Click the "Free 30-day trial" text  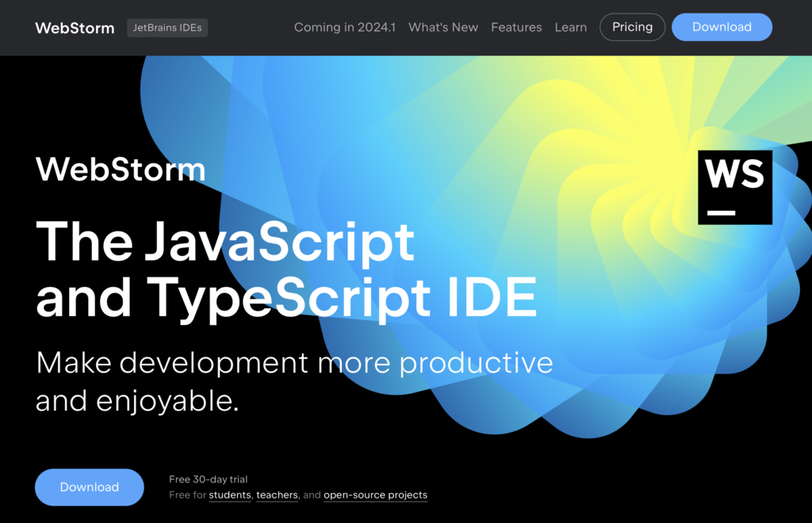click(x=207, y=479)
